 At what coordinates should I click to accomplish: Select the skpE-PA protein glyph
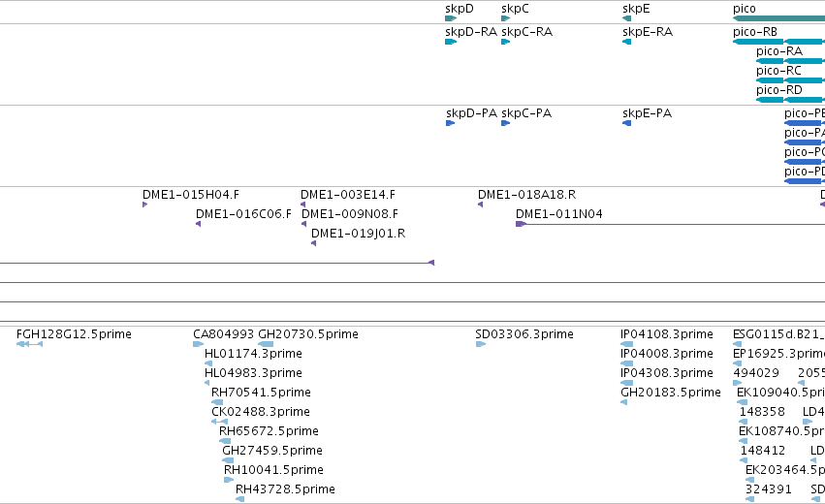point(626,123)
